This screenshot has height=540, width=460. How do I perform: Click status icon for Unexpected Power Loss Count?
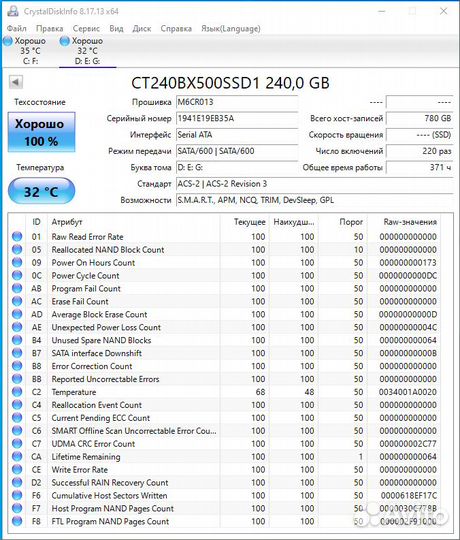coord(17,327)
